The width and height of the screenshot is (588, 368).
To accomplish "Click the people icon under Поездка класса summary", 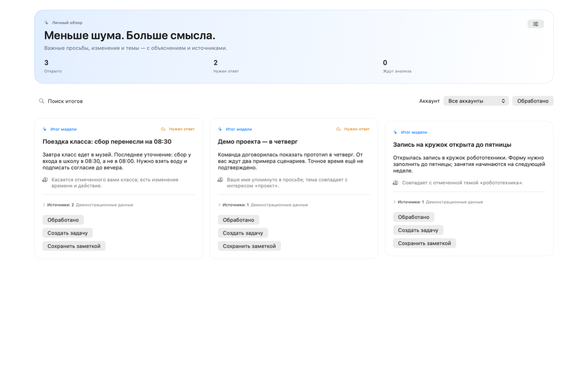I will 45,180.
